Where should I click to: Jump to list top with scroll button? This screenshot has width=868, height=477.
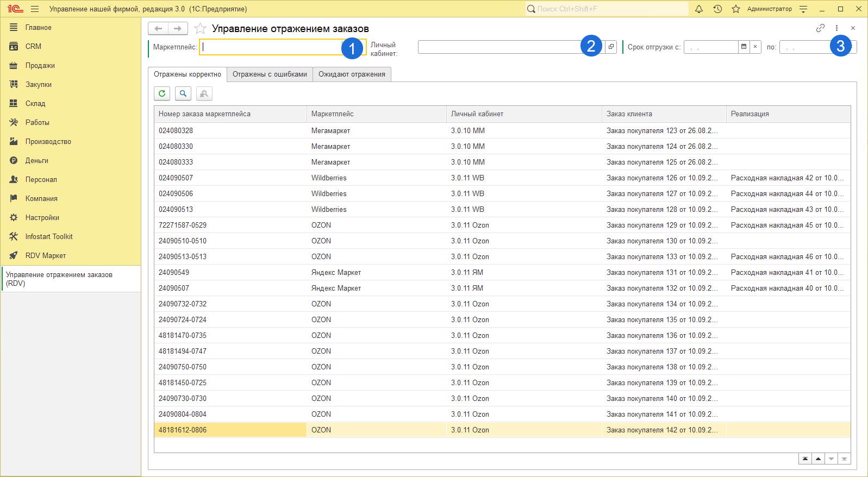(805, 459)
